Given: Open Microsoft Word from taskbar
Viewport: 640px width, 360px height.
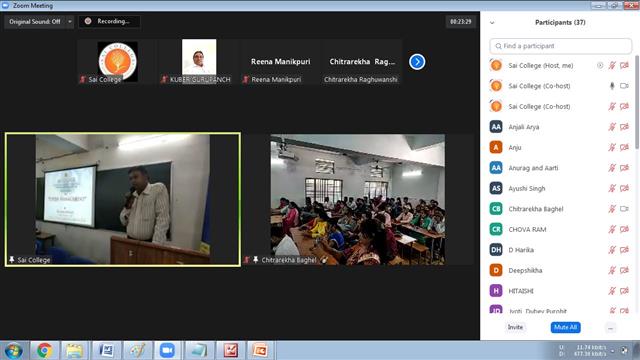Looking at the screenshot, I should click(x=106, y=351).
